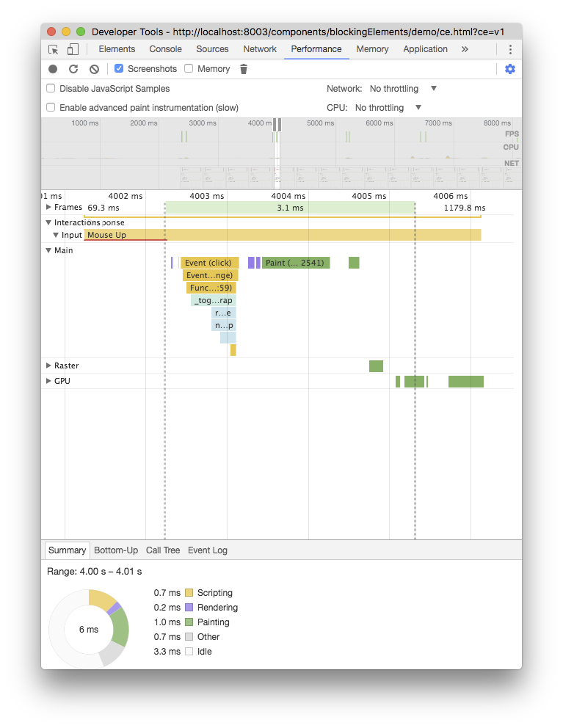Check Disable JavaScript Samples
The width and height of the screenshot is (563, 728).
pyautogui.click(x=51, y=89)
